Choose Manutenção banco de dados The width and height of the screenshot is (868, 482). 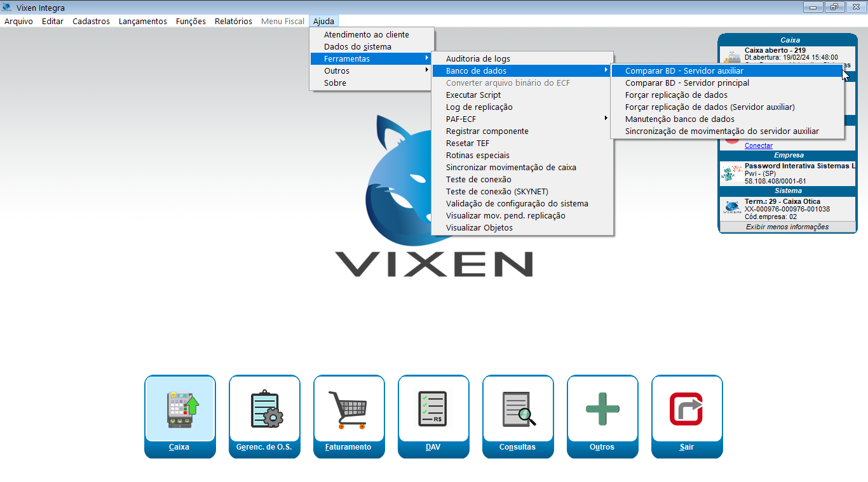[x=679, y=119]
